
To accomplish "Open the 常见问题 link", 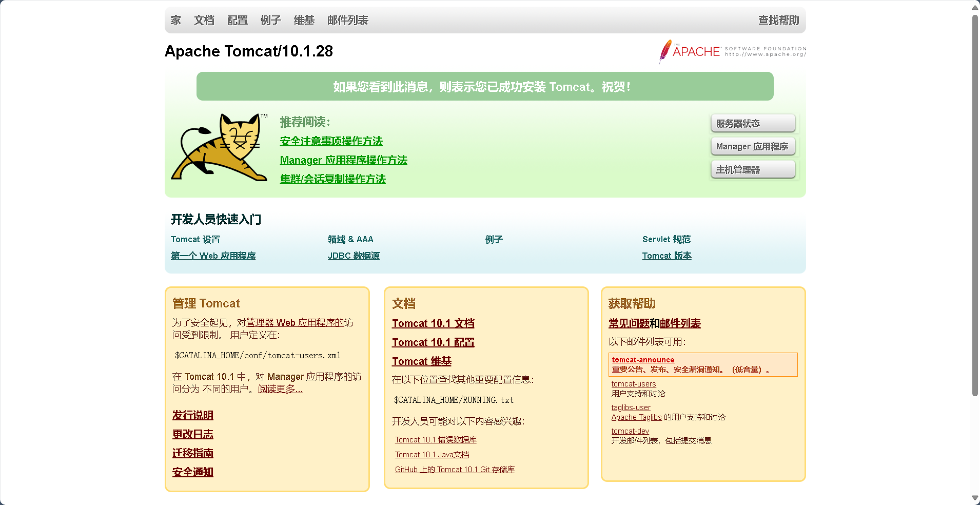I will point(629,323).
